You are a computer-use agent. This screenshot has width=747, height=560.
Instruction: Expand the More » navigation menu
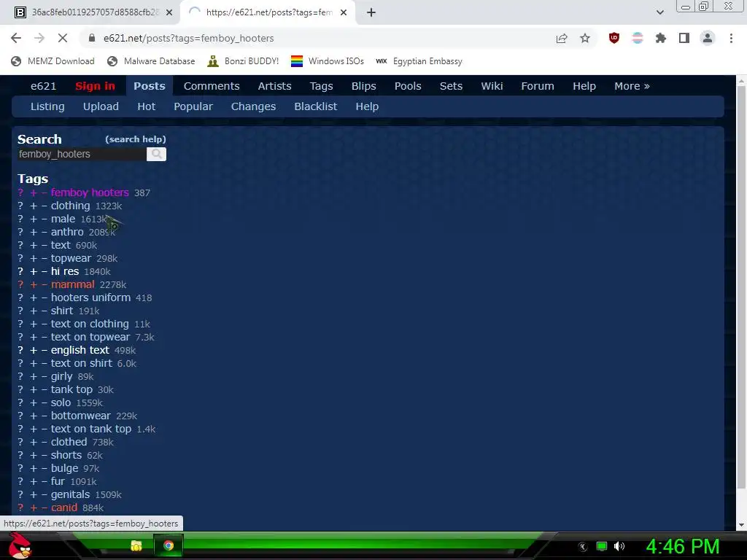click(632, 86)
